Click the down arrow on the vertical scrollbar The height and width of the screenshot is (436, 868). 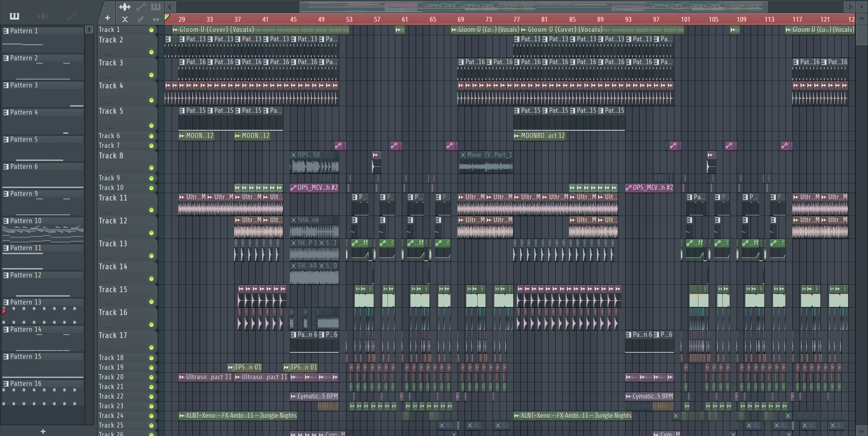pyautogui.click(x=862, y=431)
